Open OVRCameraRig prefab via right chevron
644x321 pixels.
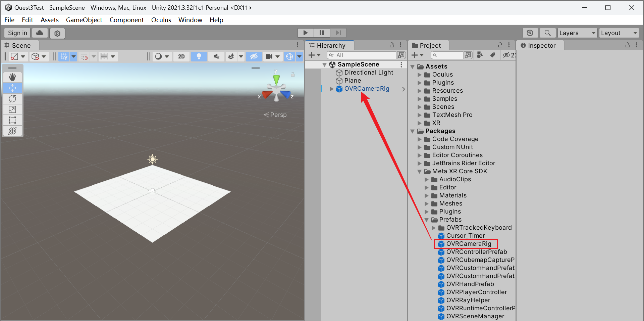pyautogui.click(x=404, y=89)
